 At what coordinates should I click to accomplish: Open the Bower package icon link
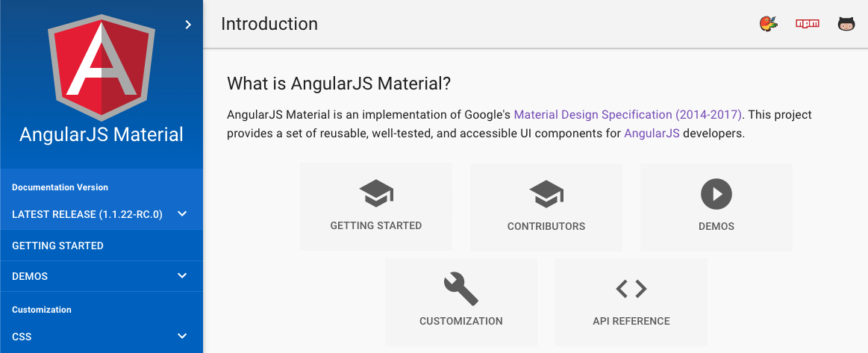[x=768, y=24]
